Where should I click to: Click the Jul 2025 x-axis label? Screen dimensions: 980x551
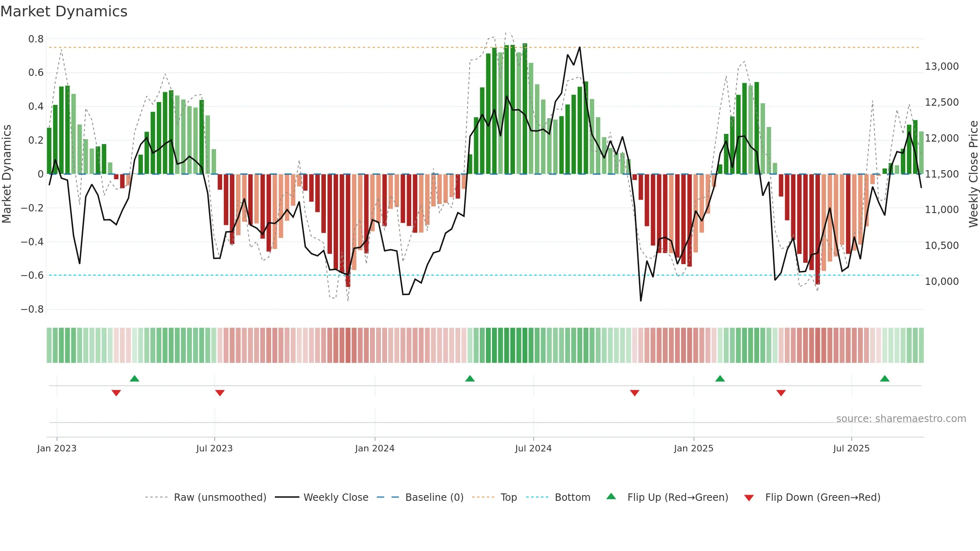(x=851, y=448)
